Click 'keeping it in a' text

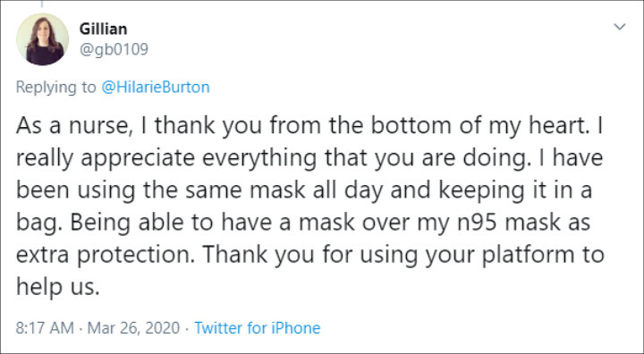tap(515, 190)
